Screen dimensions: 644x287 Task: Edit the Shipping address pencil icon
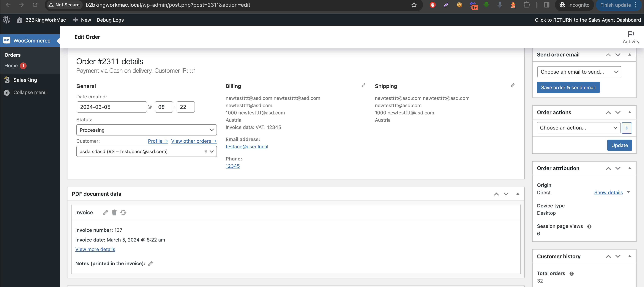[x=513, y=85]
